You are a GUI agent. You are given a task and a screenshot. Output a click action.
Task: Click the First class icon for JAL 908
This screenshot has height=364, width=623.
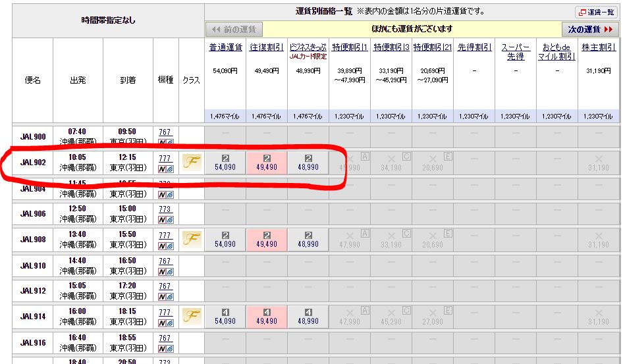click(x=192, y=240)
